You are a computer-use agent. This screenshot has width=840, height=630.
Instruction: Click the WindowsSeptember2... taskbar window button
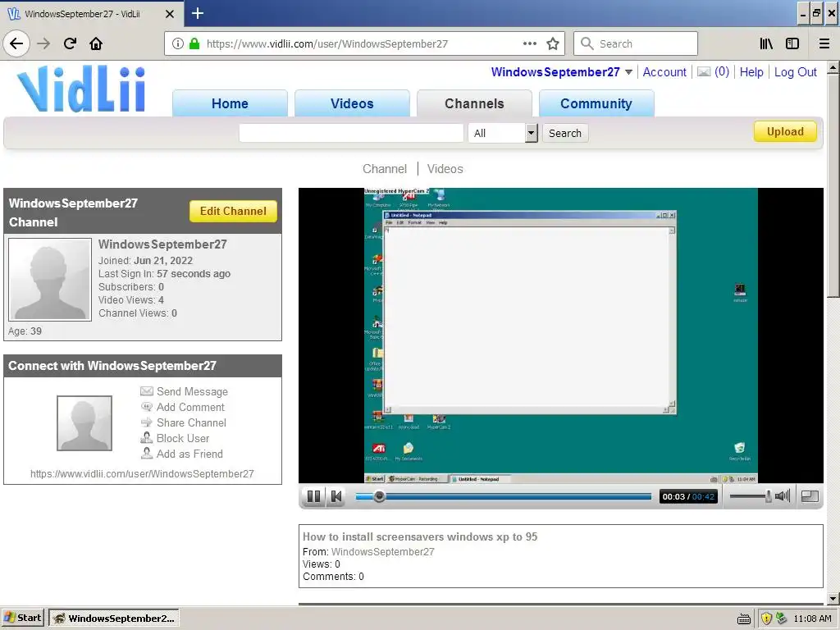click(114, 619)
